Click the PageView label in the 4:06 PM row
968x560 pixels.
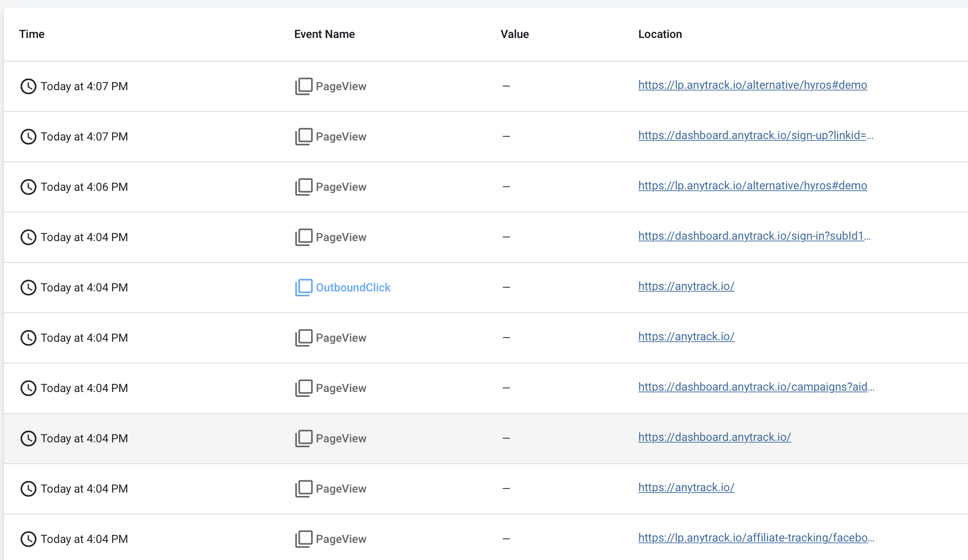click(341, 187)
